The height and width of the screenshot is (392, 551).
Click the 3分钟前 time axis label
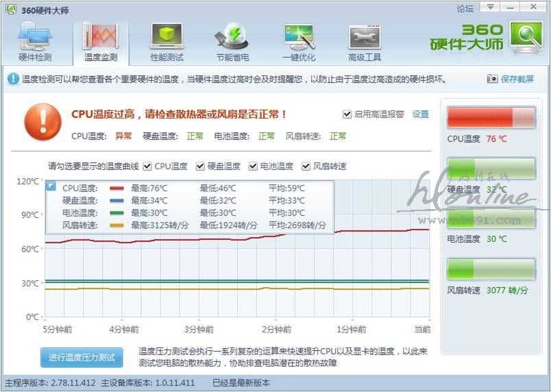click(199, 330)
